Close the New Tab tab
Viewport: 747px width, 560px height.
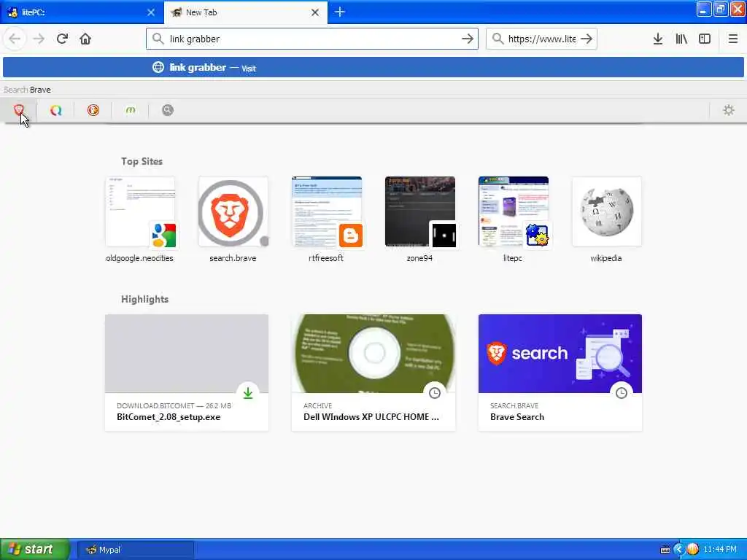315,12
